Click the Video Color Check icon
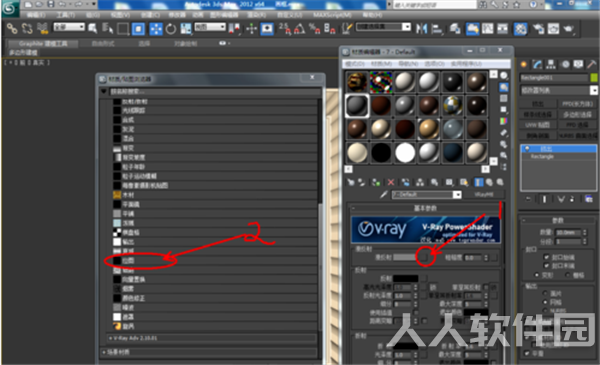Viewport: 600px width, 365px height. click(504, 121)
